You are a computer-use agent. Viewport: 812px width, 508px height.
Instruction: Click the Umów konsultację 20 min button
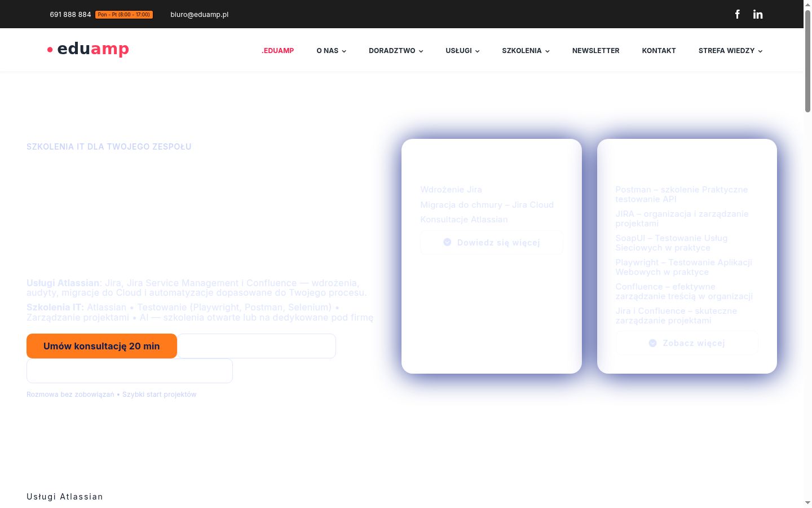(101, 346)
